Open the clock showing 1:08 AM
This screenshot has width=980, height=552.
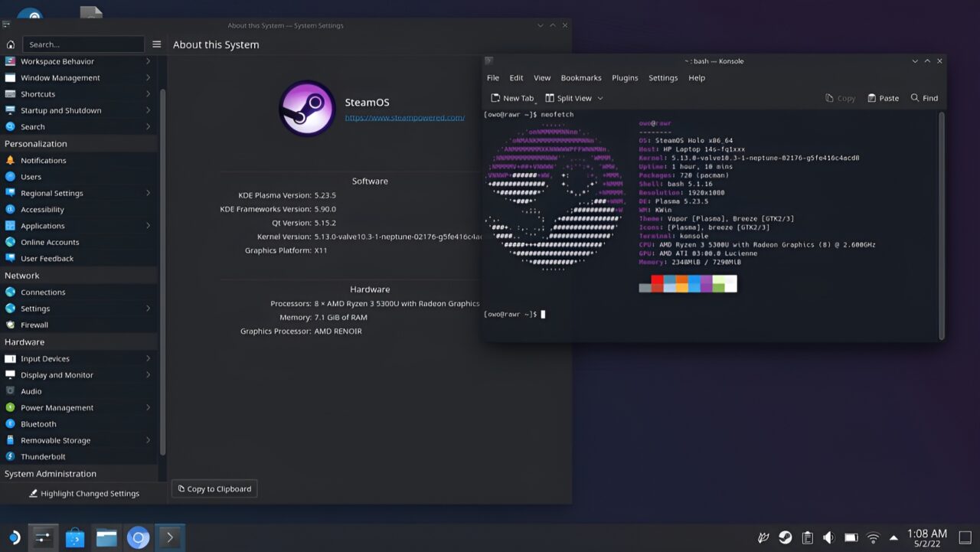click(x=927, y=537)
